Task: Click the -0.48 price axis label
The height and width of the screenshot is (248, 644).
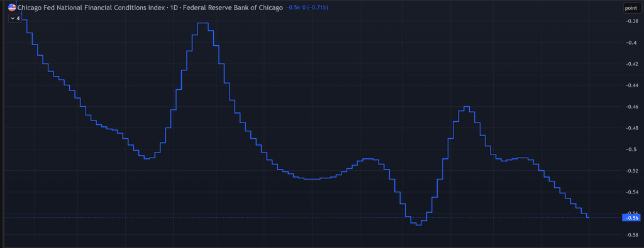Action: tap(631, 128)
